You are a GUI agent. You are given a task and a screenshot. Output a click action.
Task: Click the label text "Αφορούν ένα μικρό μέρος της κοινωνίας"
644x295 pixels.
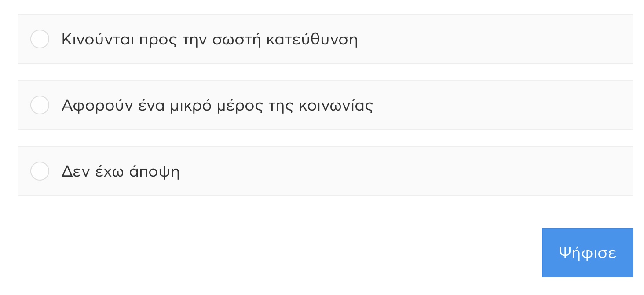(x=217, y=106)
